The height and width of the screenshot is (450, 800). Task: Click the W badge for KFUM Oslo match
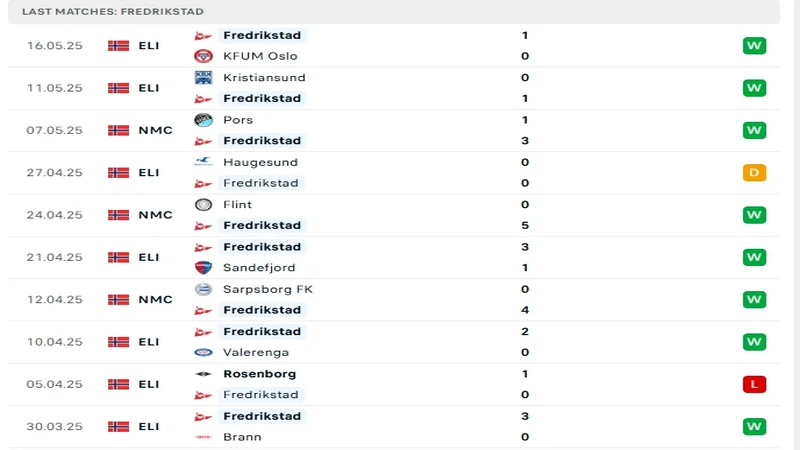754,45
